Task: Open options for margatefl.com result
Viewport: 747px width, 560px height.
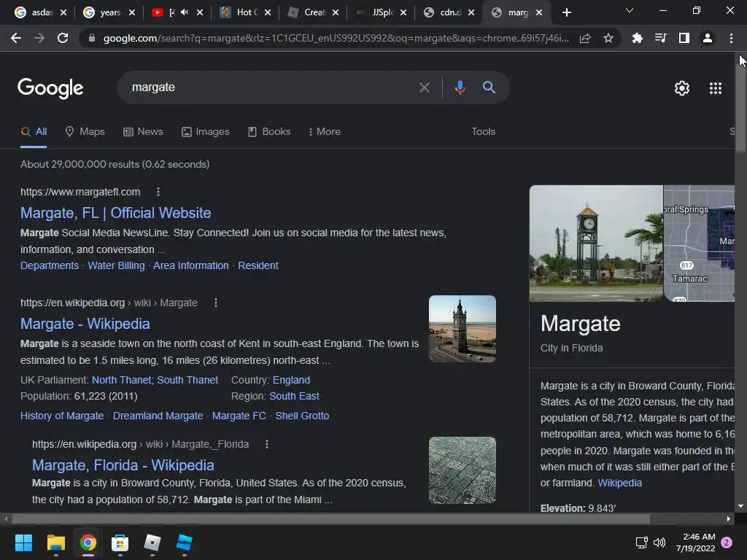Action: coord(158,192)
